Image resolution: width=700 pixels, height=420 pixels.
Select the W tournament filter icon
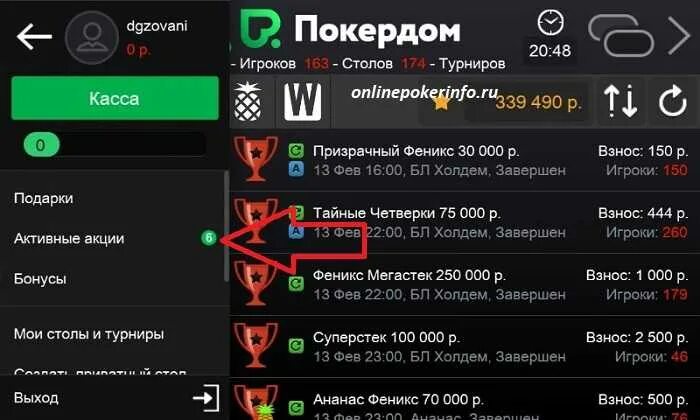(303, 102)
